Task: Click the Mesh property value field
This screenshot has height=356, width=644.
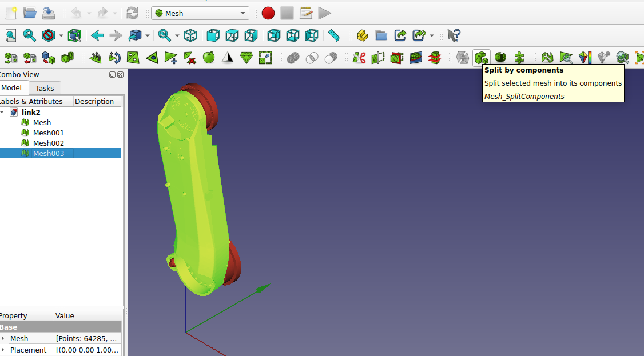Action: 88,338
